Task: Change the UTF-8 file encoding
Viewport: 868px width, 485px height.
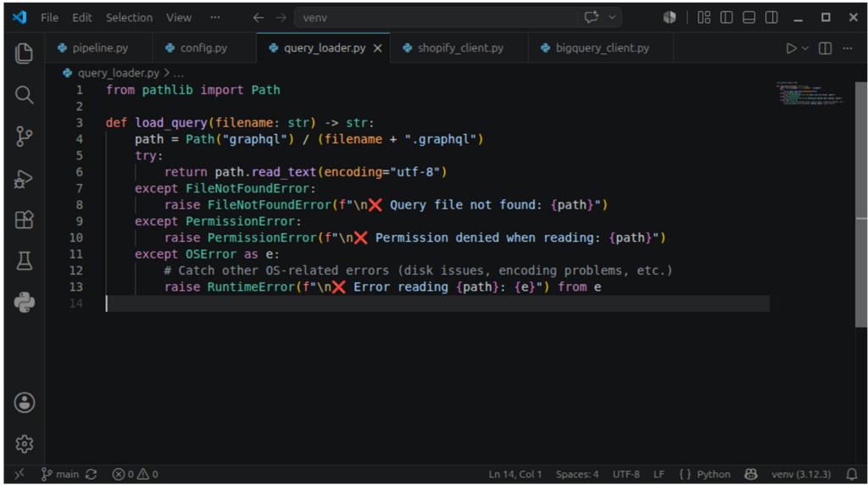Action: pyautogui.click(x=626, y=475)
